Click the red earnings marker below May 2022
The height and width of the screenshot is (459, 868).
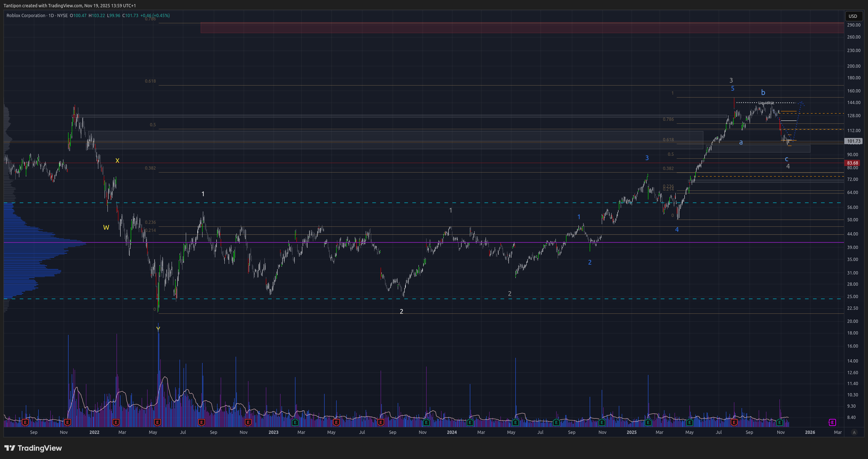coord(157,422)
